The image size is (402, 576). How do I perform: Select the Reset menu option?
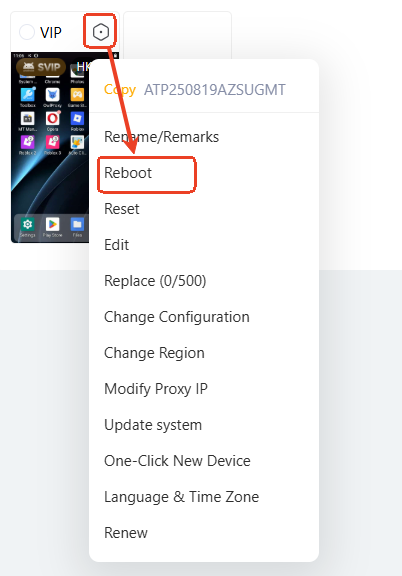click(122, 209)
